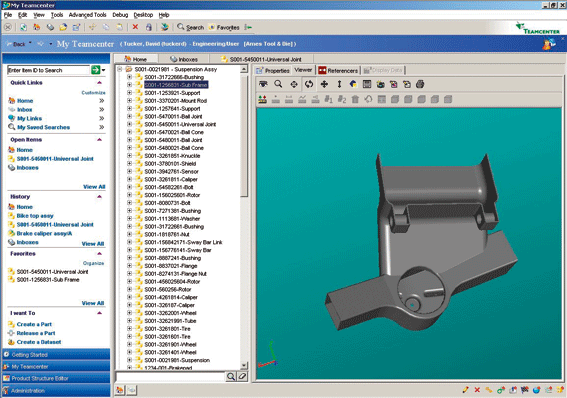Click Release a Part link
This screenshot has width=567, height=398.
[36, 333]
